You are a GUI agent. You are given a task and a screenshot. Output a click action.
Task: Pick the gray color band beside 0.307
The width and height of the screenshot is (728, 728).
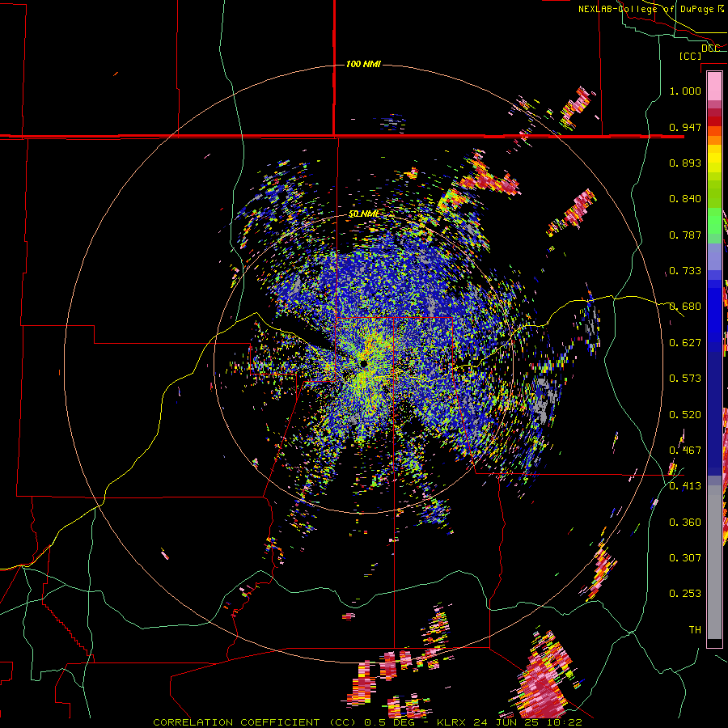tap(714, 562)
